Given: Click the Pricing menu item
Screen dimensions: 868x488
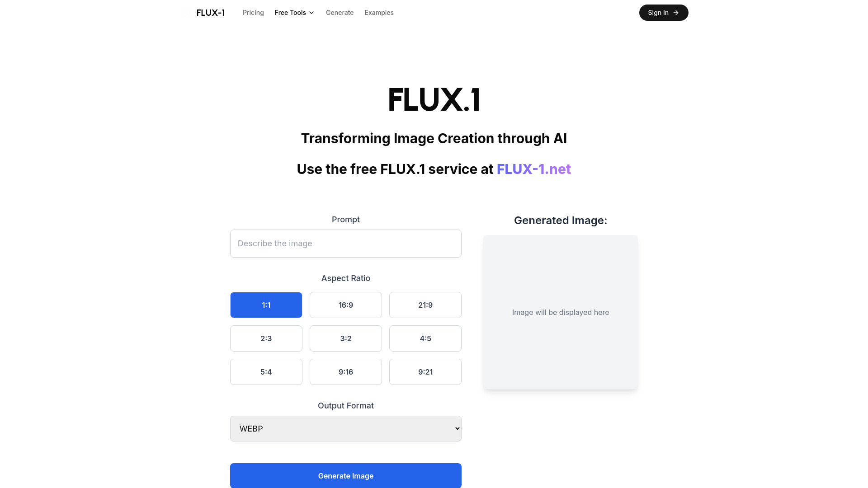Looking at the screenshot, I should pyautogui.click(x=253, y=13).
